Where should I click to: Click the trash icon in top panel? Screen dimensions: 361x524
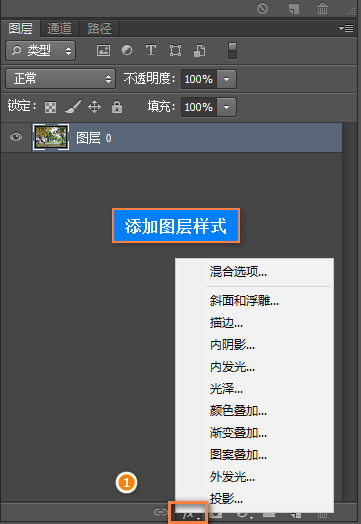pos(322,8)
